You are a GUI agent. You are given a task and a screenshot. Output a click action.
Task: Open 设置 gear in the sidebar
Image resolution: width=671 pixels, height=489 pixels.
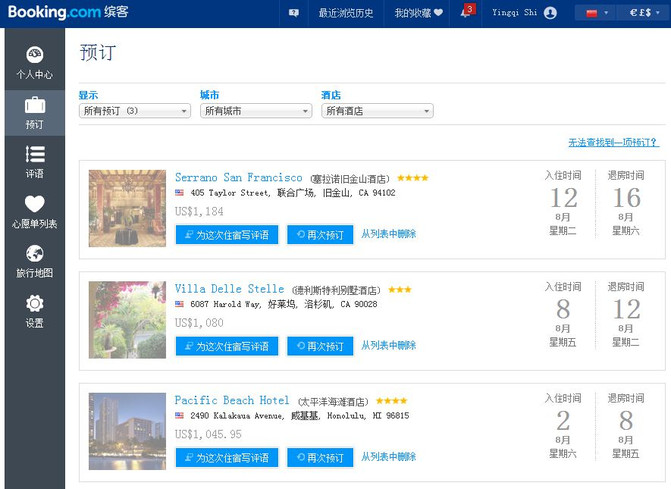35,311
